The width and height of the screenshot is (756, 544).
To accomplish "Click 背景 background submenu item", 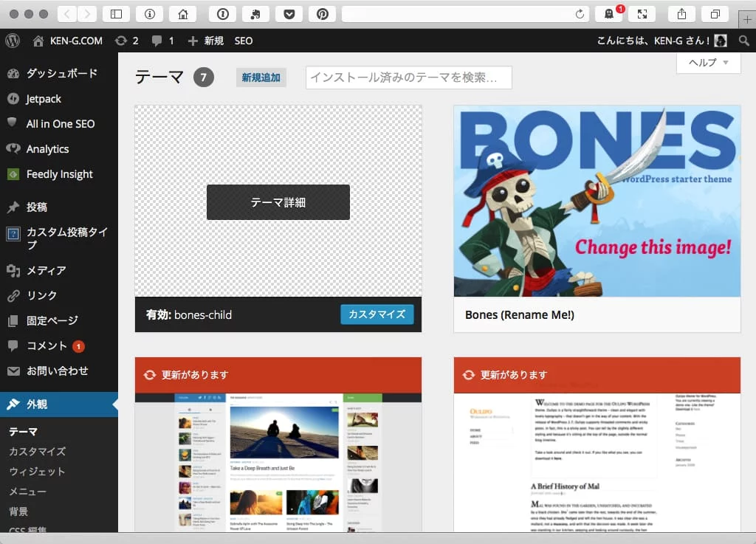I will point(18,512).
